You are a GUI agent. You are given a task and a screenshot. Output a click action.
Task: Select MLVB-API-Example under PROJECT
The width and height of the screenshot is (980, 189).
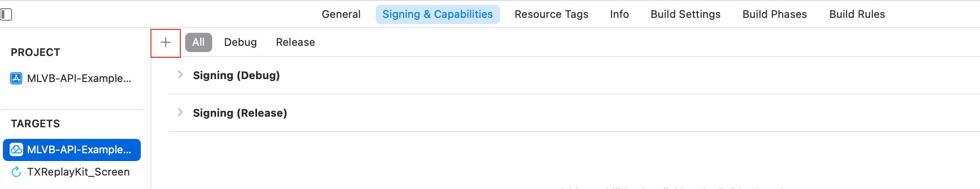coord(72,79)
